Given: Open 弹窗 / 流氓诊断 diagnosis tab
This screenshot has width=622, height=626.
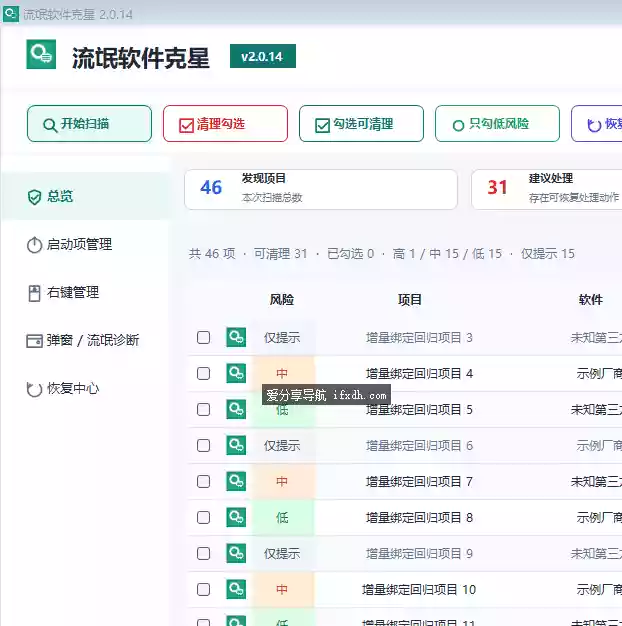Looking at the screenshot, I should pos(85,340).
